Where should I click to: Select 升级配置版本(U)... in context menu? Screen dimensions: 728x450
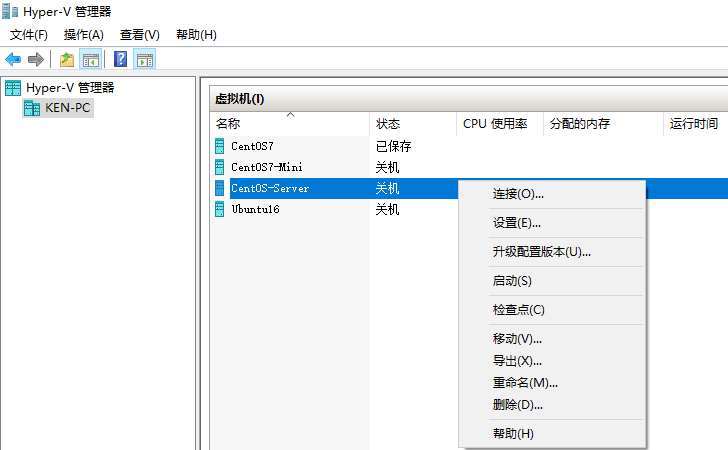[x=542, y=252]
